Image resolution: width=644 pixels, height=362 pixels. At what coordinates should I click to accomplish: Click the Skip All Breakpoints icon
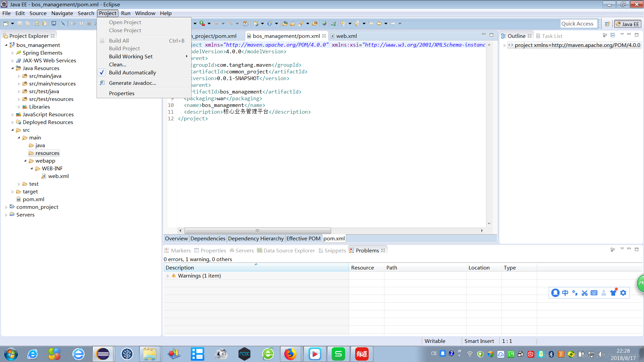pyautogui.click(x=63, y=23)
